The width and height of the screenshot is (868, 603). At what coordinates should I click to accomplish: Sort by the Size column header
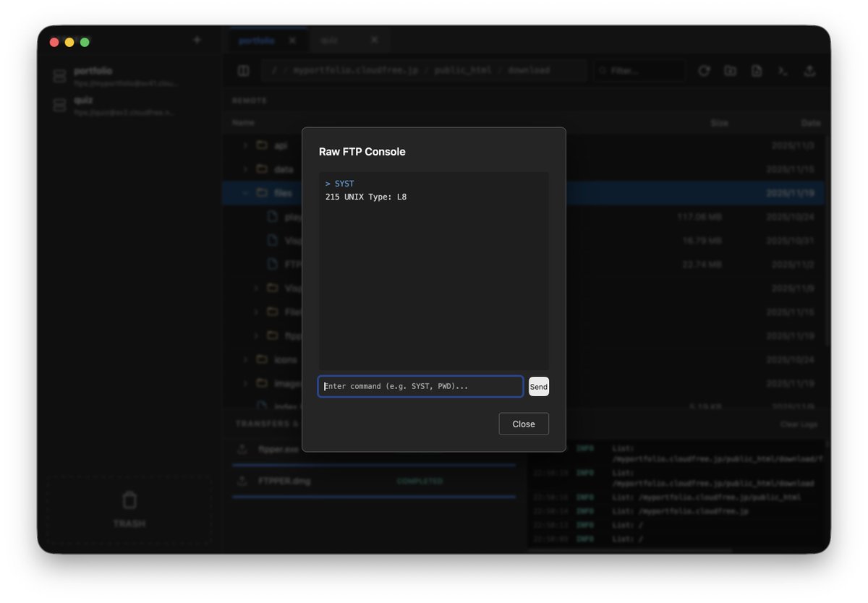click(719, 124)
